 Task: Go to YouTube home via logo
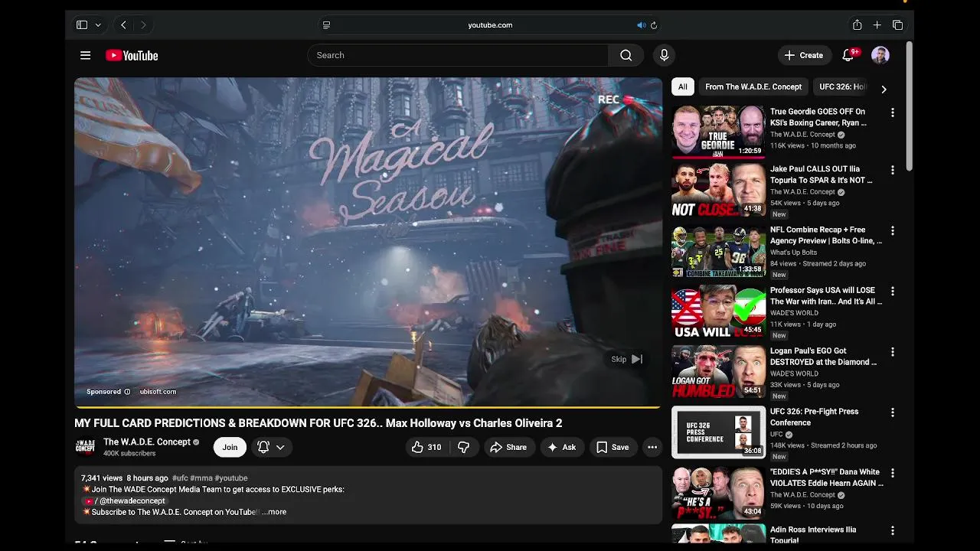[132, 55]
